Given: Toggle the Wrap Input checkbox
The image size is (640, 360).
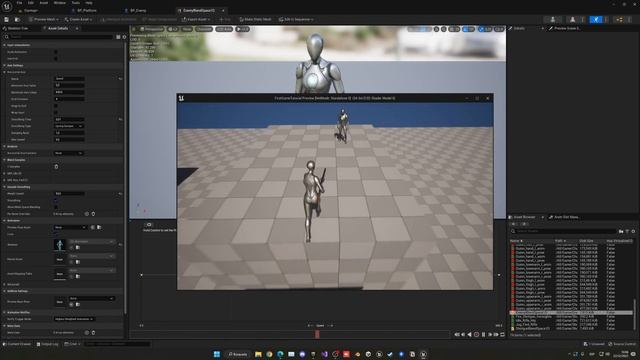Looking at the screenshot, I should [56, 112].
